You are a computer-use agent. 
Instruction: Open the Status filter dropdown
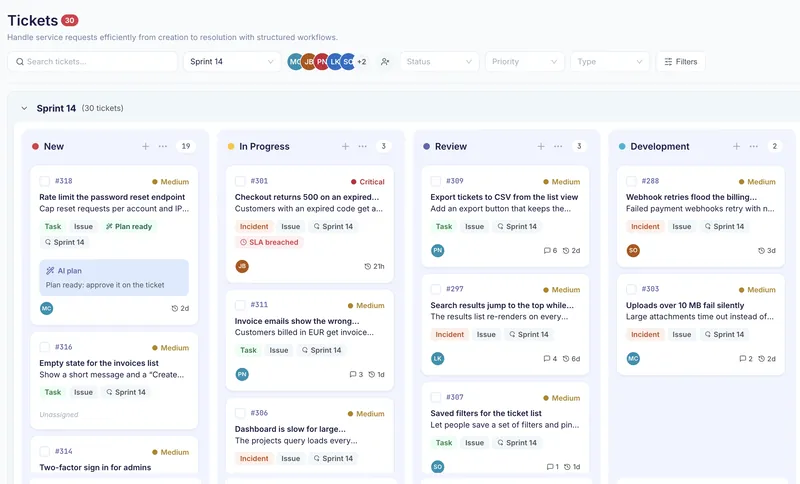point(439,62)
